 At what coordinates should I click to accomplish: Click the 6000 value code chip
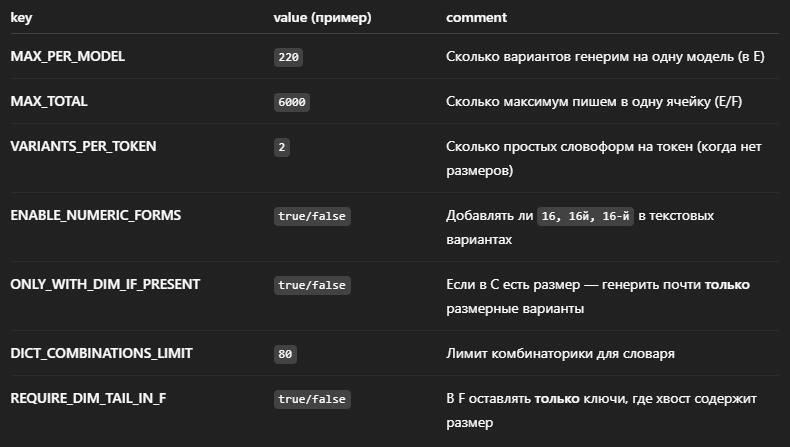292,103
